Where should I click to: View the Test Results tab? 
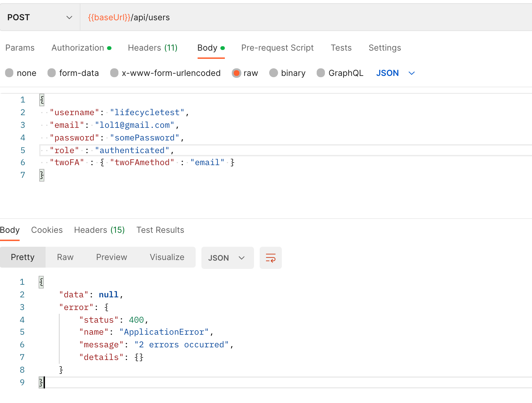pyautogui.click(x=160, y=230)
